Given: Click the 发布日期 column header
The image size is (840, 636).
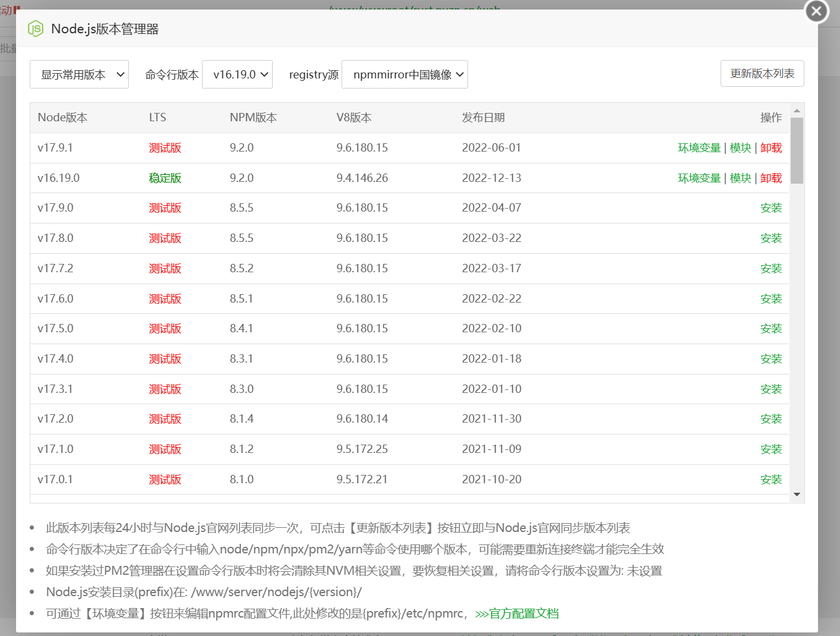Looking at the screenshot, I should click(x=484, y=118).
